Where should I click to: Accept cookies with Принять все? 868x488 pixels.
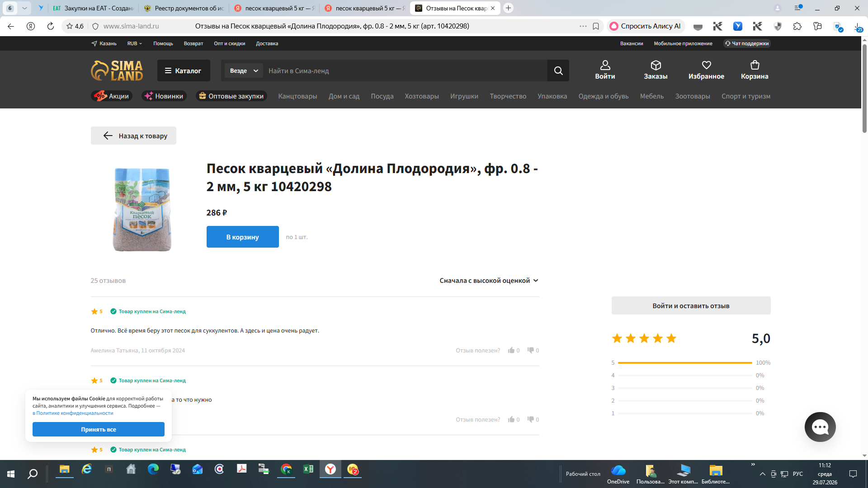coord(99,429)
